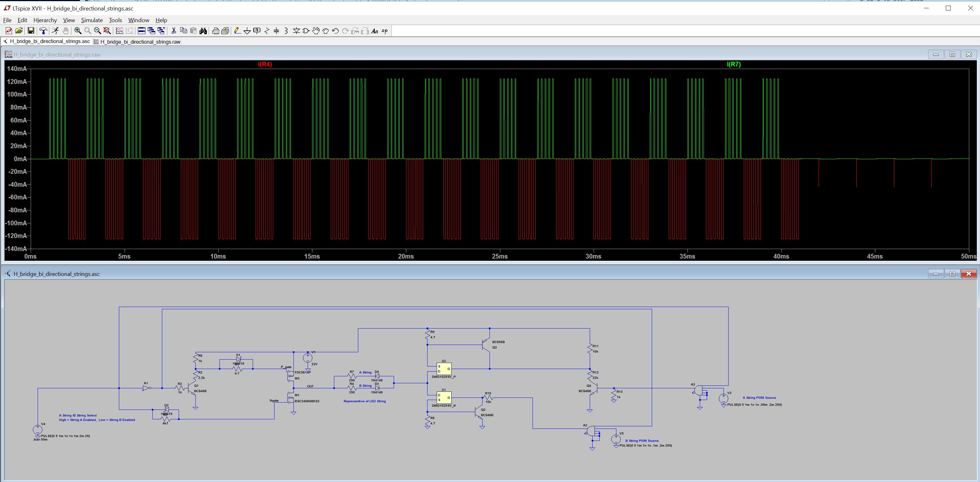Click the Autorange plot icon
The width and height of the screenshot is (980, 482).
[120, 31]
